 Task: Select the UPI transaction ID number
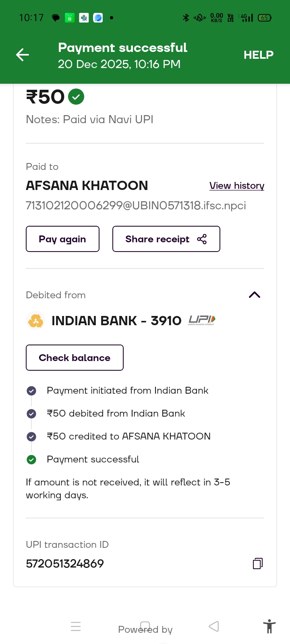65,563
